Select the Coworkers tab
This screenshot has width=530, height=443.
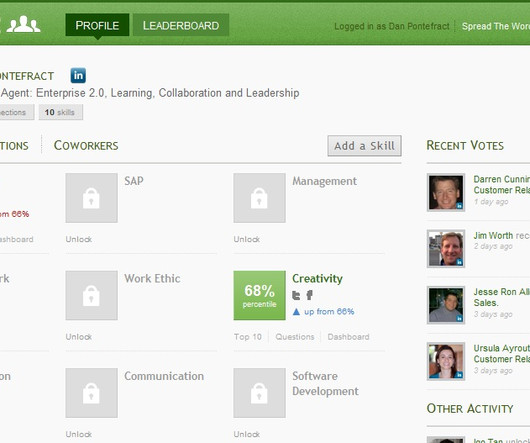86,146
